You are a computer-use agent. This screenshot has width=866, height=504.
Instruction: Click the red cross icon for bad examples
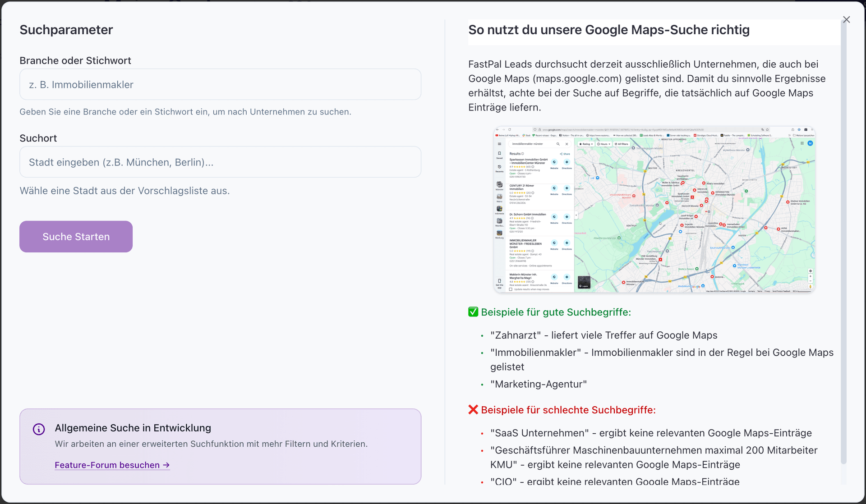[473, 410]
